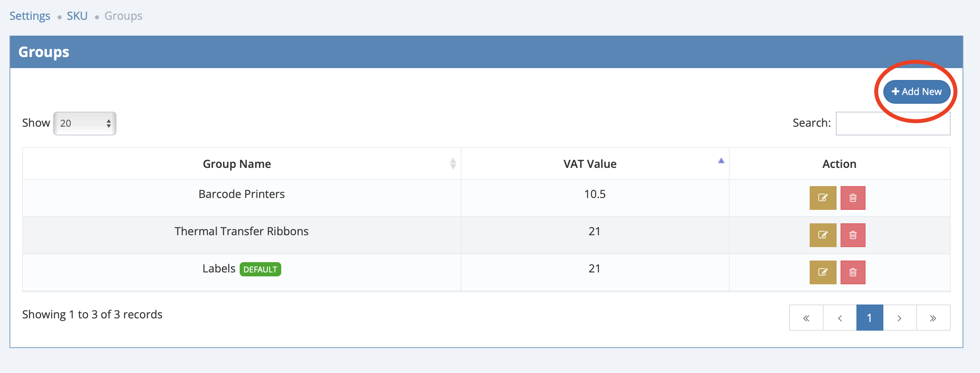
Task: Edit the Barcode Printers group
Action: [823, 198]
